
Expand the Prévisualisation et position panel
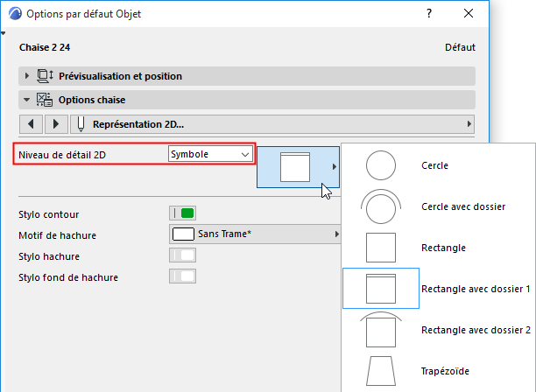coord(28,76)
